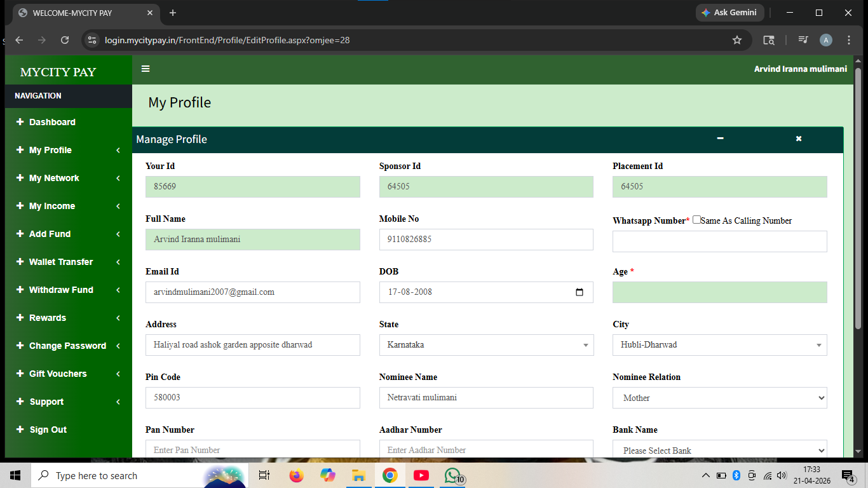This screenshot has height=488, width=868.
Task: Close the Manage Profile panel with the x icon
Action: [x=799, y=139]
